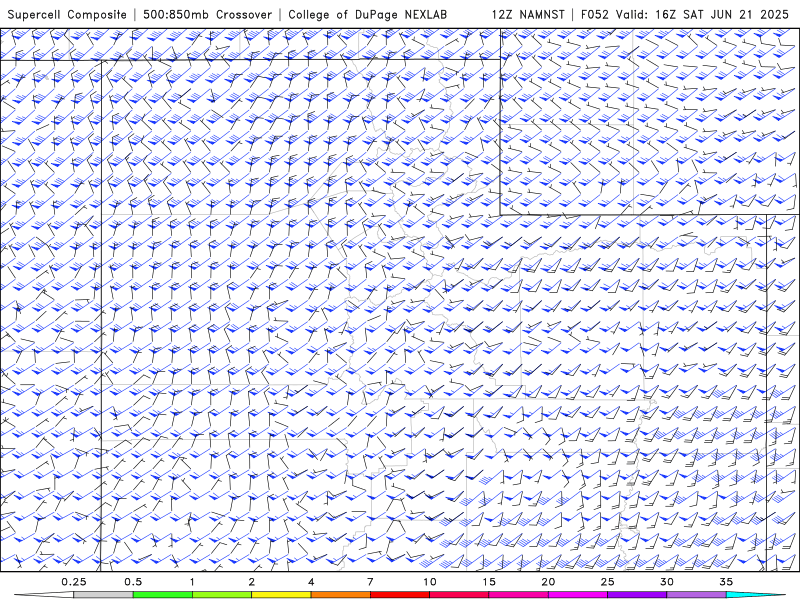Click the '20' colorbar value

(548, 582)
